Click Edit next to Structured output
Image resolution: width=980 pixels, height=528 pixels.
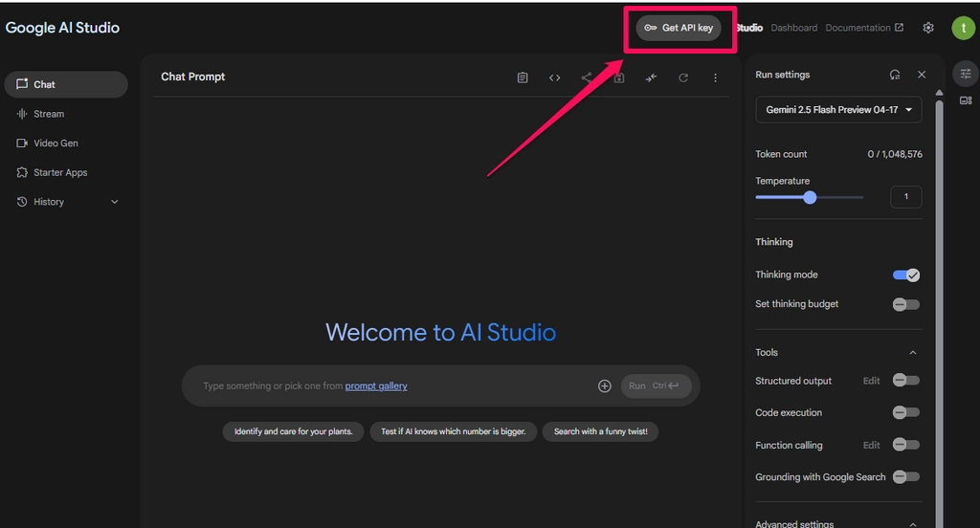click(x=871, y=381)
